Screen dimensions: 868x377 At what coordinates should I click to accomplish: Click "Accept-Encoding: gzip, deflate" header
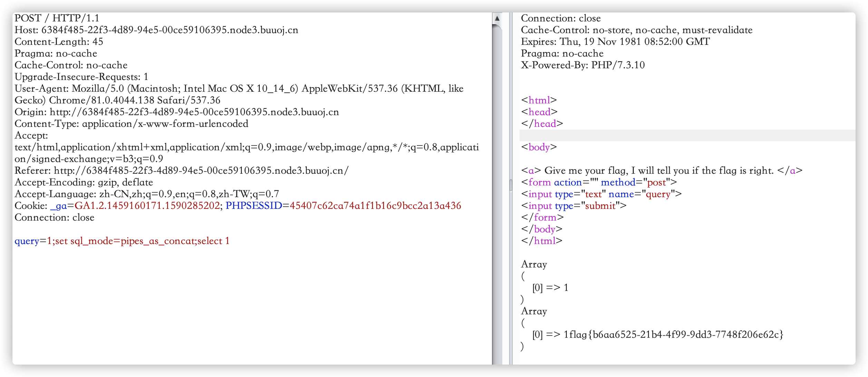[x=84, y=182]
